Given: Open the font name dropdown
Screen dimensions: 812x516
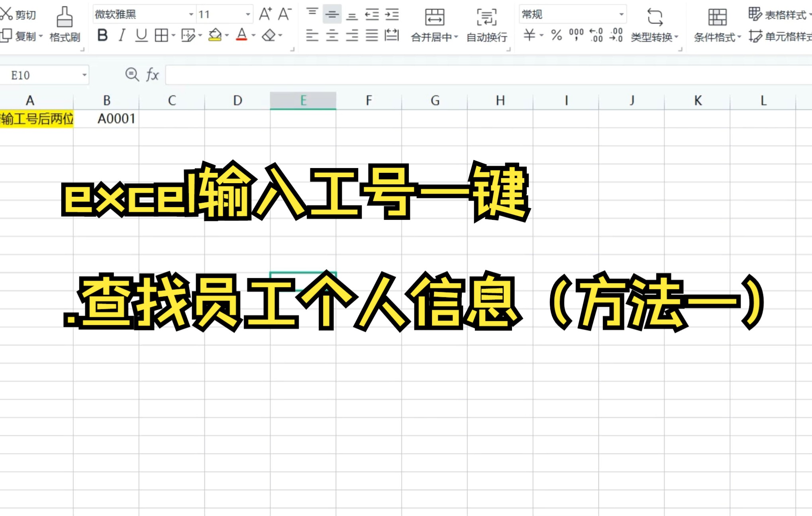Looking at the screenshot, I should 191,14.
